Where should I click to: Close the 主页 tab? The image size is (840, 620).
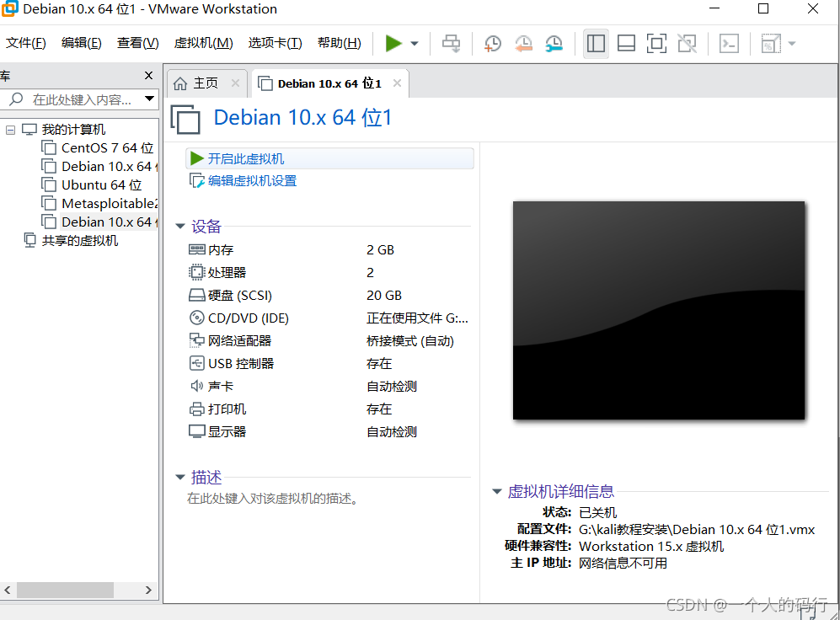[x=235, y=83]
